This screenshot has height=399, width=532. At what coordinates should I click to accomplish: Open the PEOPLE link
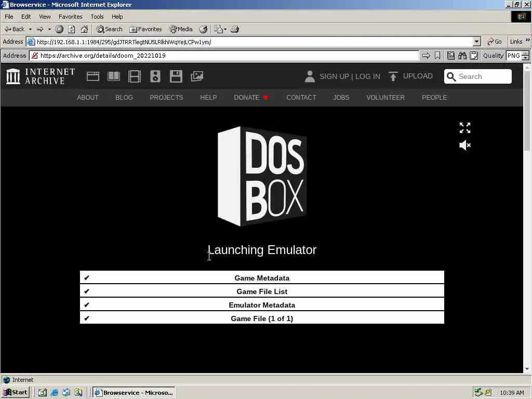(434, 97)
